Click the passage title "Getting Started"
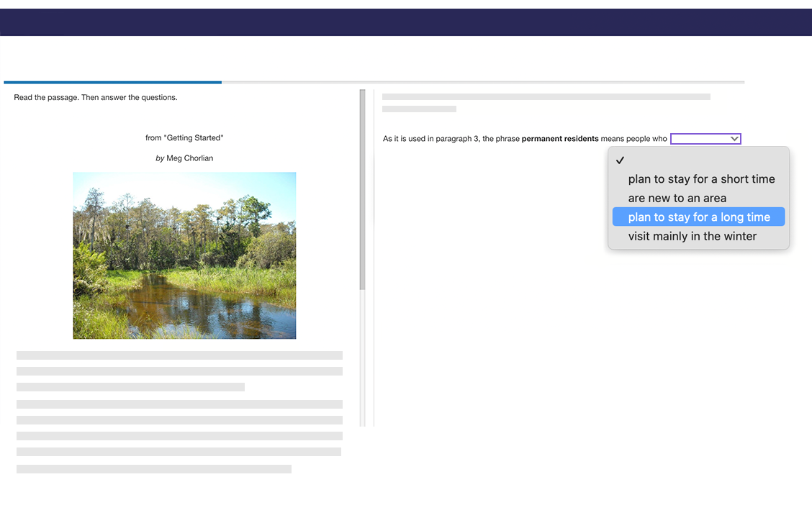This screenshot has height=518, width=812. (184, 138)
